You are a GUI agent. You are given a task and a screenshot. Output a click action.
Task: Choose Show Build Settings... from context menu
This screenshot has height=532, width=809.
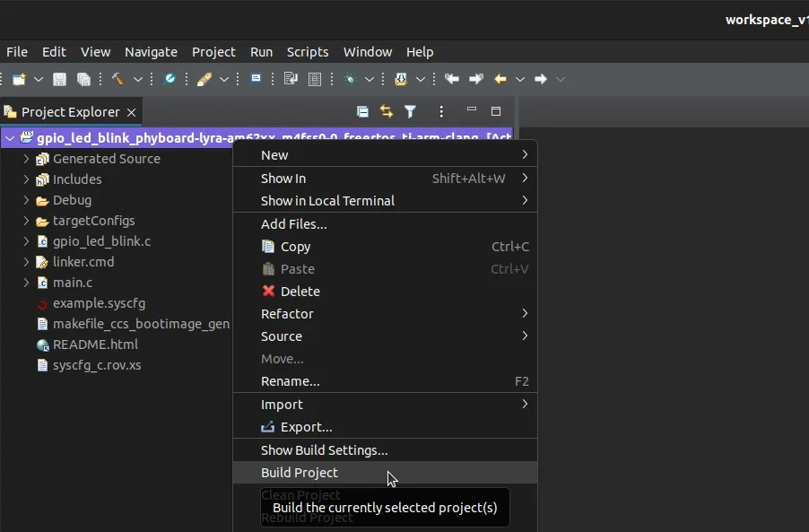tap(324, 450)
